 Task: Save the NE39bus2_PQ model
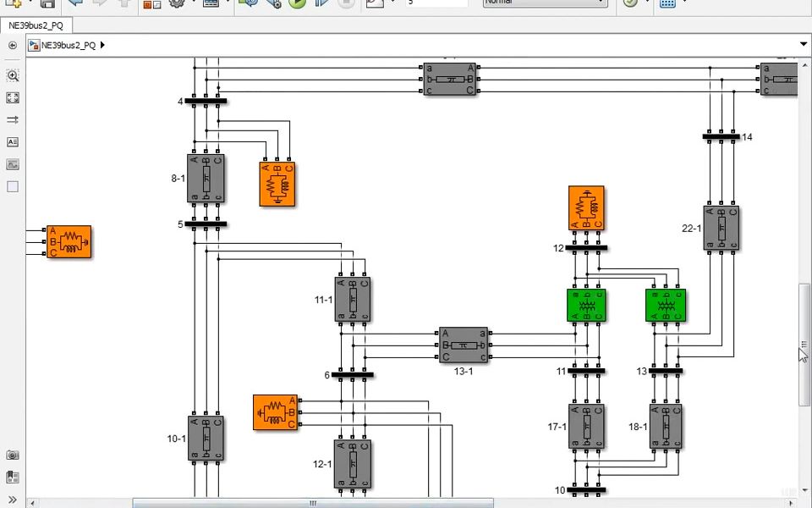click(47, 5)
